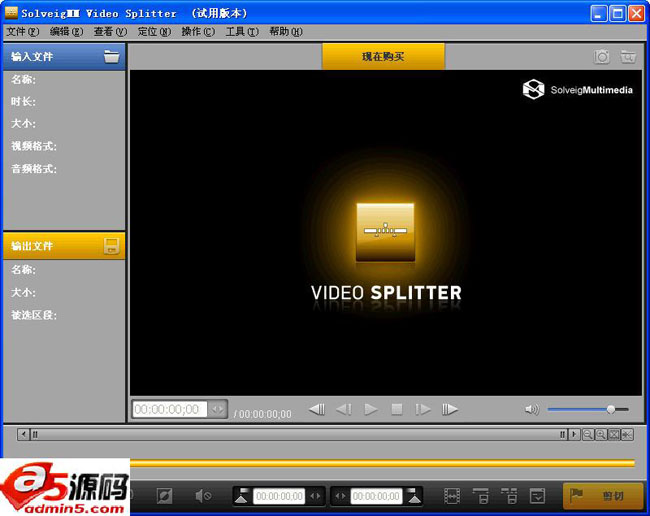Image resolution: width=650 pixels, height=516 pixels.
Task: Adjust the volume slider
Action: click(588, 409)
